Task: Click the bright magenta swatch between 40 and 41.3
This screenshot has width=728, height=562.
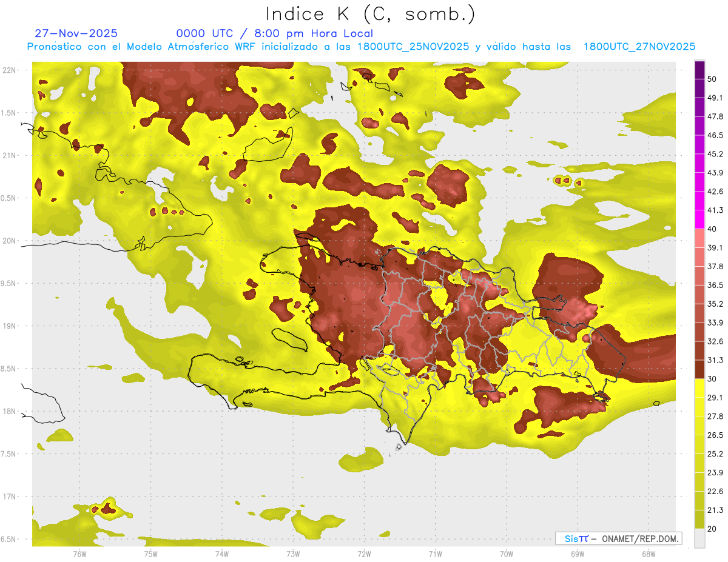Action: (x=699, y=219)
